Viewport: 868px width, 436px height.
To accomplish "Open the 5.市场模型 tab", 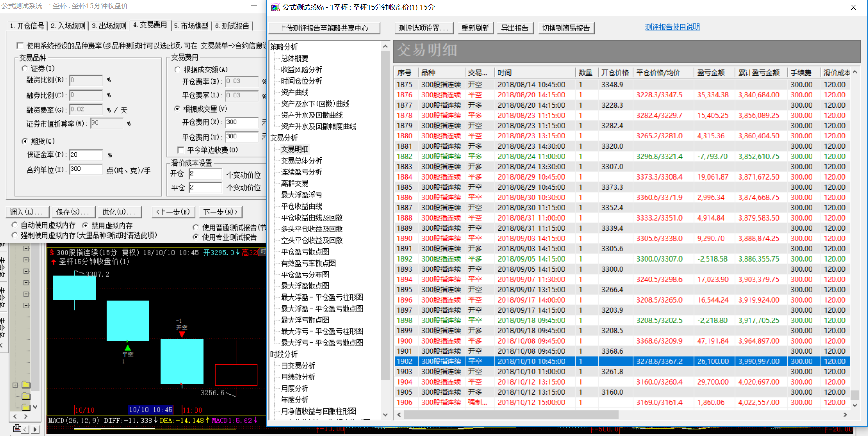I will pos(191,26).
